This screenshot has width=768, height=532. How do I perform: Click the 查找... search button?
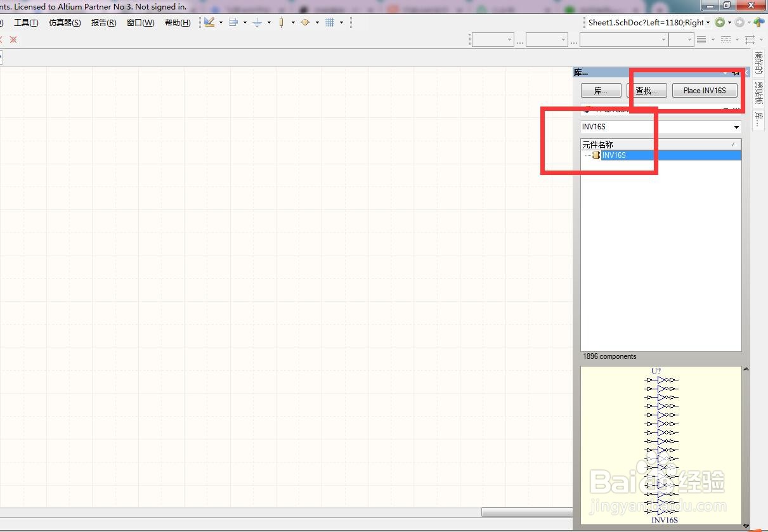646,91
